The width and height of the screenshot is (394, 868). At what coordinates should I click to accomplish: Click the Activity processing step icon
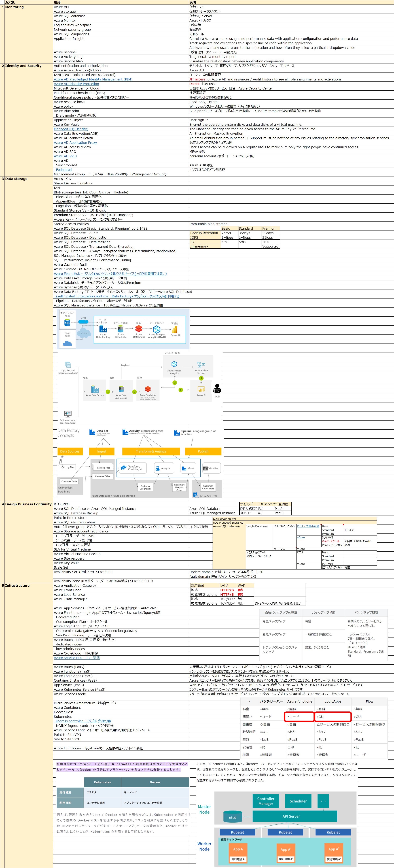coord(125,432)
